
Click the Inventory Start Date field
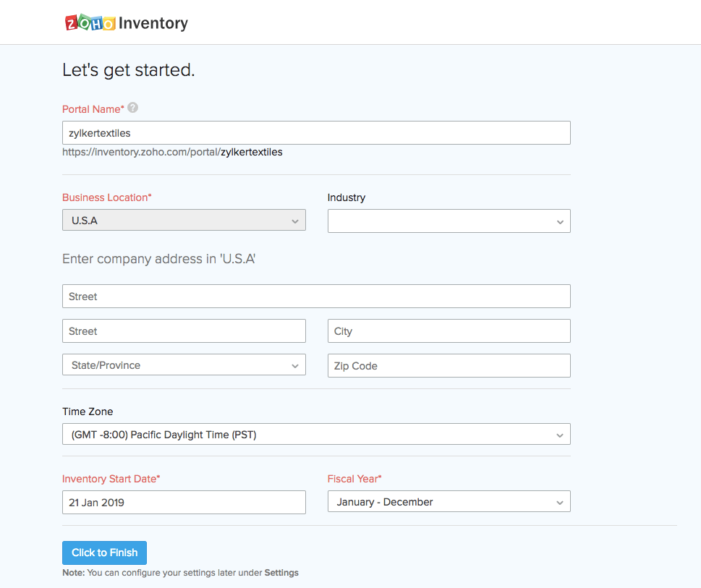pyautogui.click(x=184, y=503)
